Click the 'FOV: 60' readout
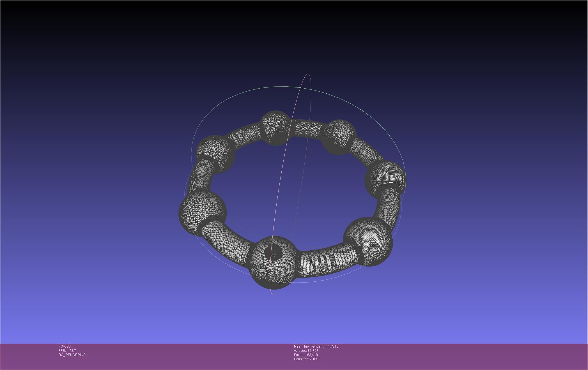The height and width of the screenshot is (370, 588). [x=65, y=346]
